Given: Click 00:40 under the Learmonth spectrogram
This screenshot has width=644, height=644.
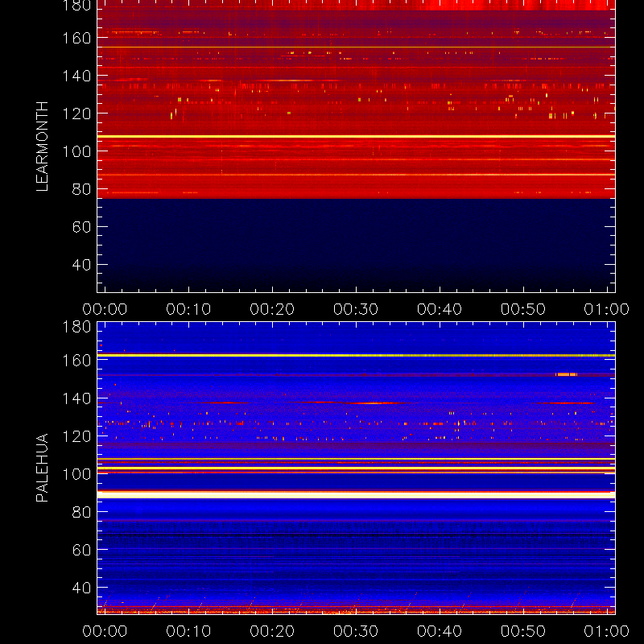Looking at the screenshot, I should 440,309.
